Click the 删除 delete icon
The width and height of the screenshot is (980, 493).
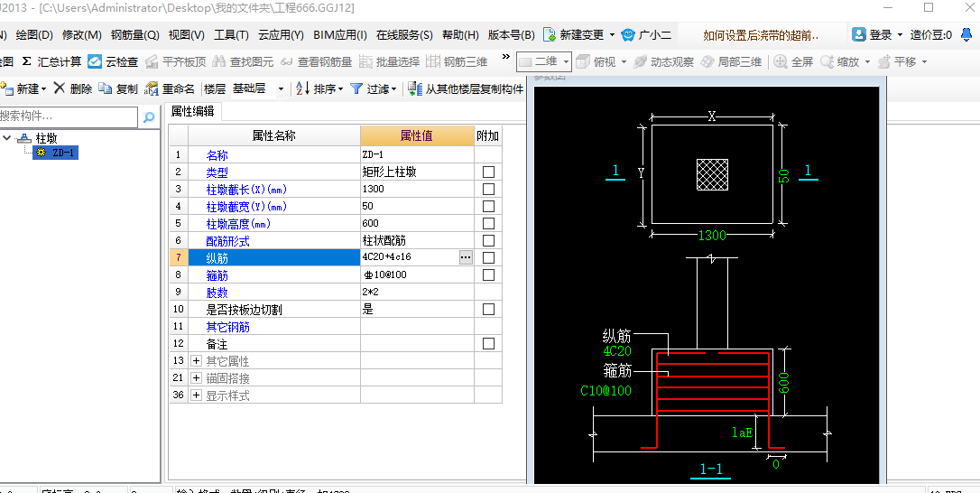60,88
